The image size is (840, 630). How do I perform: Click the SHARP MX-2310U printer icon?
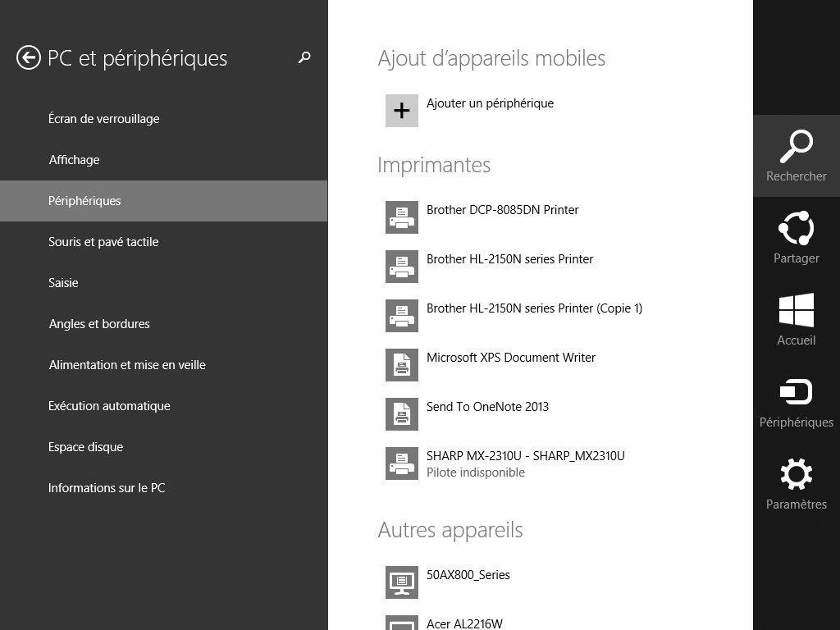point(402,464)
